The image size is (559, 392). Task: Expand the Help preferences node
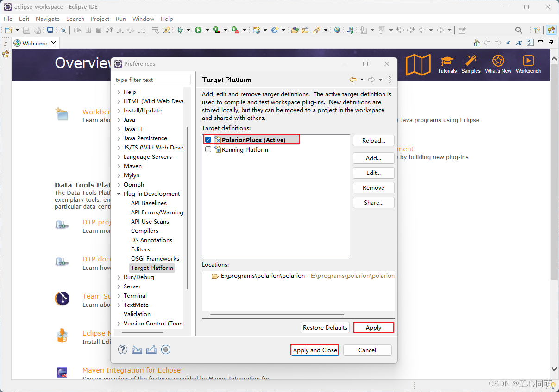119,92
